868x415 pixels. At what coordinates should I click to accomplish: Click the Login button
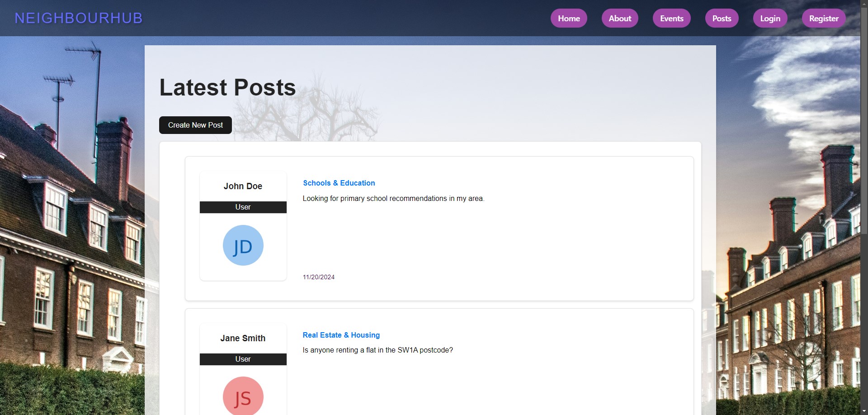770,19
